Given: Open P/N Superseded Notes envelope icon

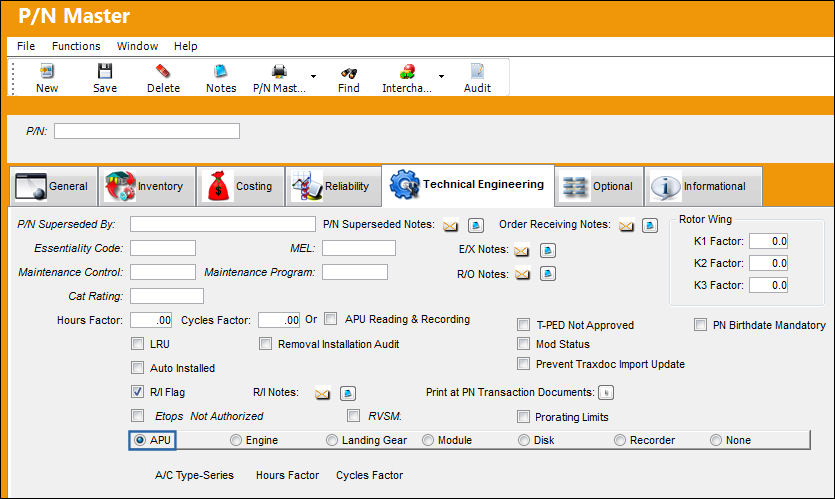Looking at the screenshot, I should coord(450,226).
